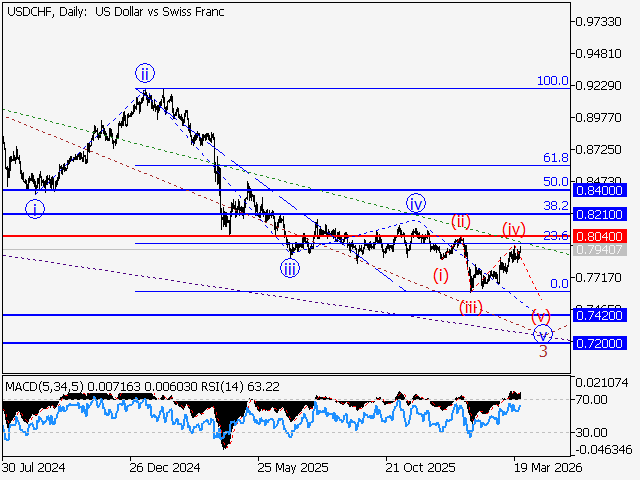Select the circled blue wave i marker
This screenshot has width=640, height=480.
click(x=35, y=208)
